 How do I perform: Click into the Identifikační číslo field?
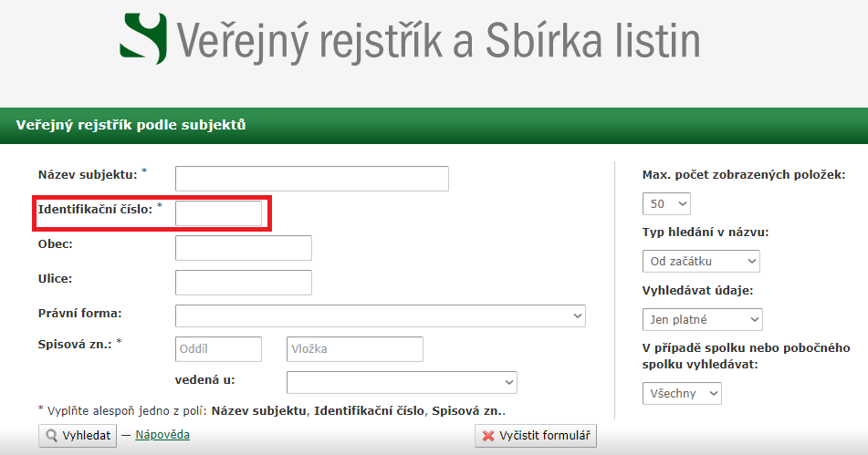point(218,213)
